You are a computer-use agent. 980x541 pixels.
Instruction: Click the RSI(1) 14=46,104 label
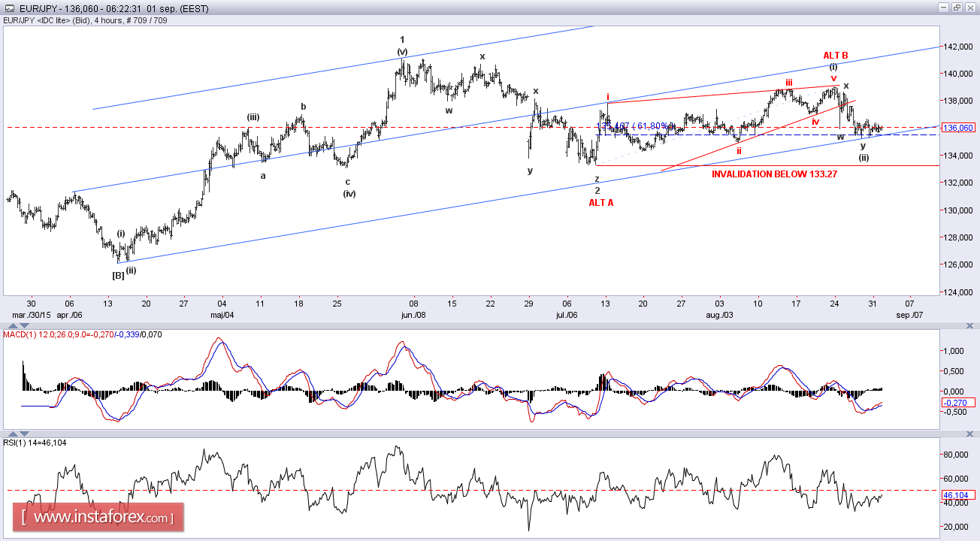click(x=33, y=441)
